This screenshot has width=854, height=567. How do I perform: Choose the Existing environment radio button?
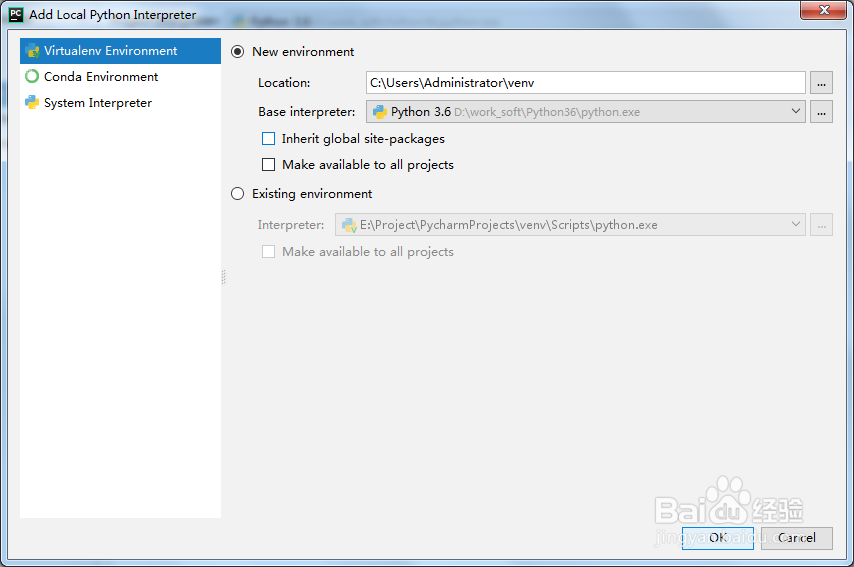click(237, 194)
